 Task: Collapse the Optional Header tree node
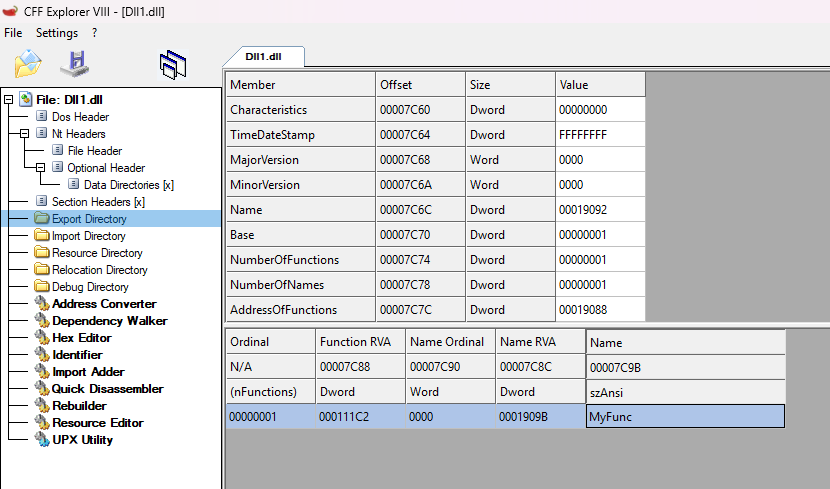41,167
